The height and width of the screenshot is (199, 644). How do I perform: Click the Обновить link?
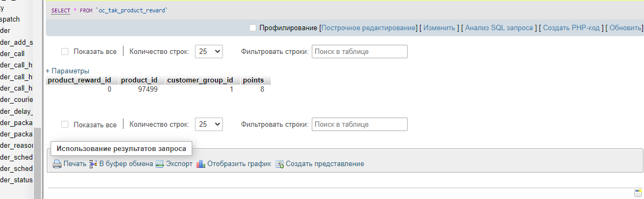pyautogui.click(x=625, y=28)
